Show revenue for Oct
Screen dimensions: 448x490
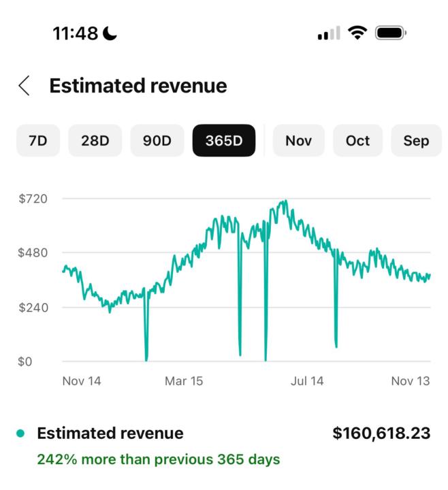pyautogui.click(x=357, y=141)
